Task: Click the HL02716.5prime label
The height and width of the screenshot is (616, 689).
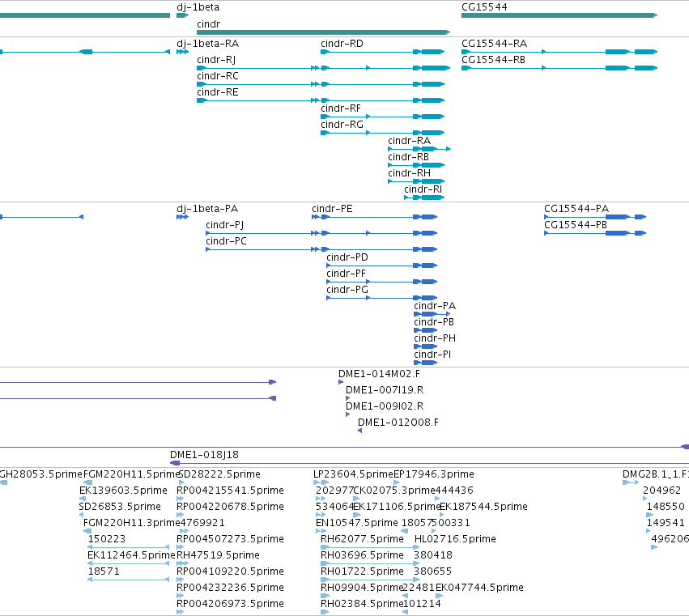Action: 455,539
